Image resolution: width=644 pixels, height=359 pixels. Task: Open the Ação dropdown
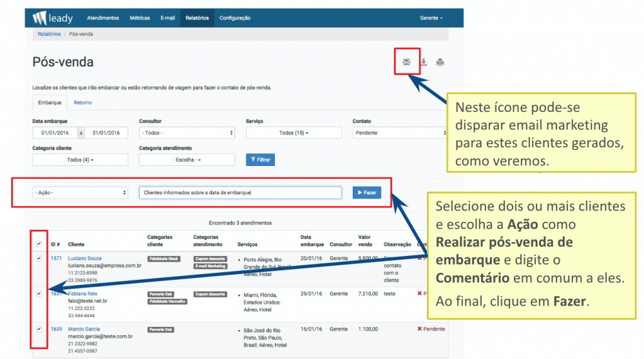point(80,192)
